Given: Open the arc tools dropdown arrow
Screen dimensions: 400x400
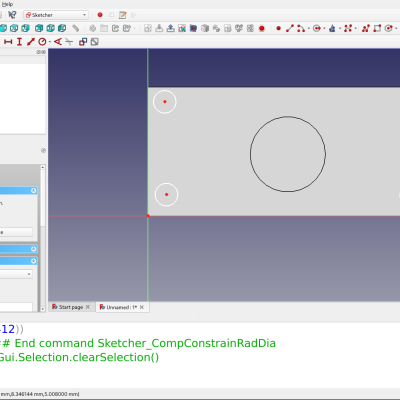Looking at the screenshot, I should (309, 28).
